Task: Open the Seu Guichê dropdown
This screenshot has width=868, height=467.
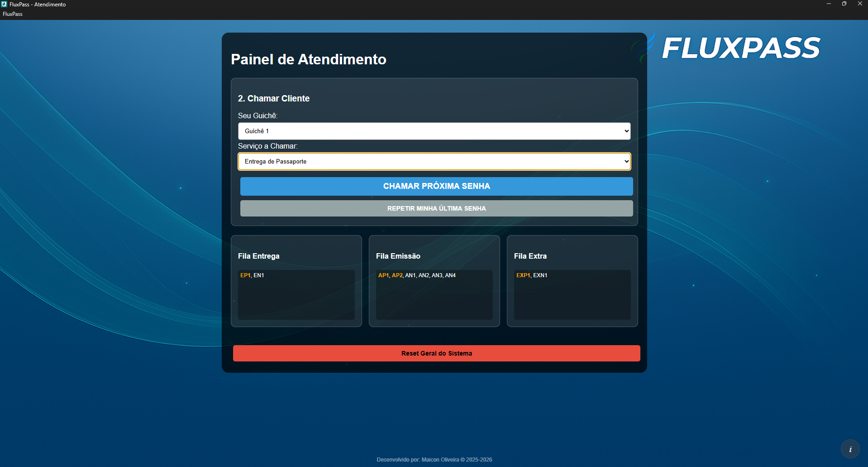Action: 434,131
